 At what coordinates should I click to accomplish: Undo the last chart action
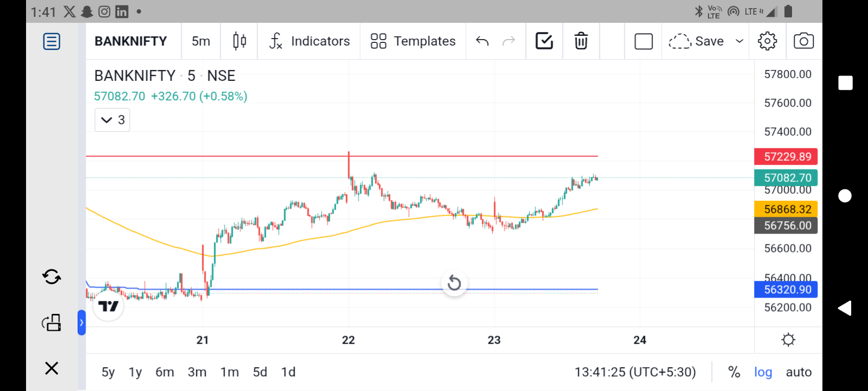(x=482, y=41)
